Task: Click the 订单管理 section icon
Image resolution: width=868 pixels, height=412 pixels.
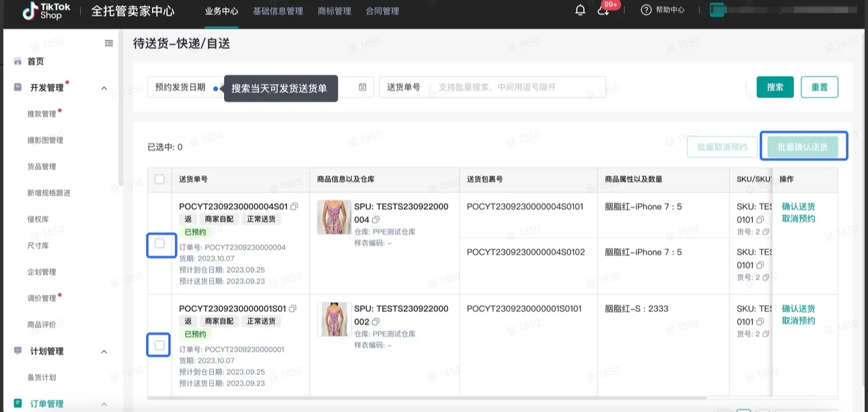Action: click(x=17, y=403)
